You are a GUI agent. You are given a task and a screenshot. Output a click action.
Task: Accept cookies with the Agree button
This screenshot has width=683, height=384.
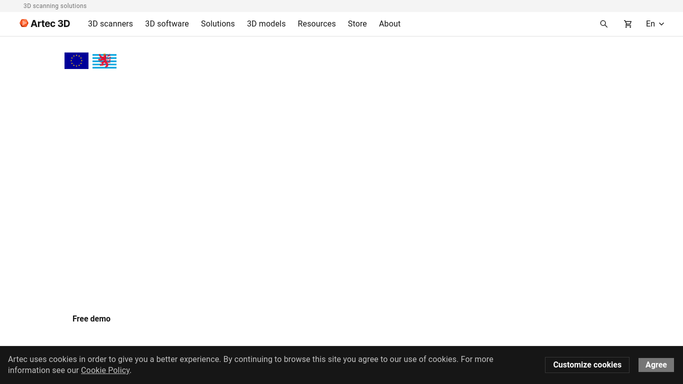point(656,365)
